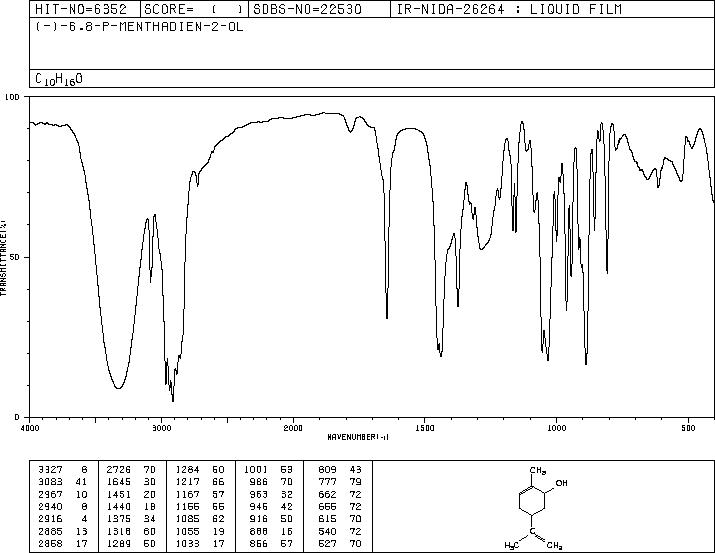Image resolution: width=715 pixels, height=553 pixels.
Task: Select peak table entry 1085
Action: tap(187, 519)
